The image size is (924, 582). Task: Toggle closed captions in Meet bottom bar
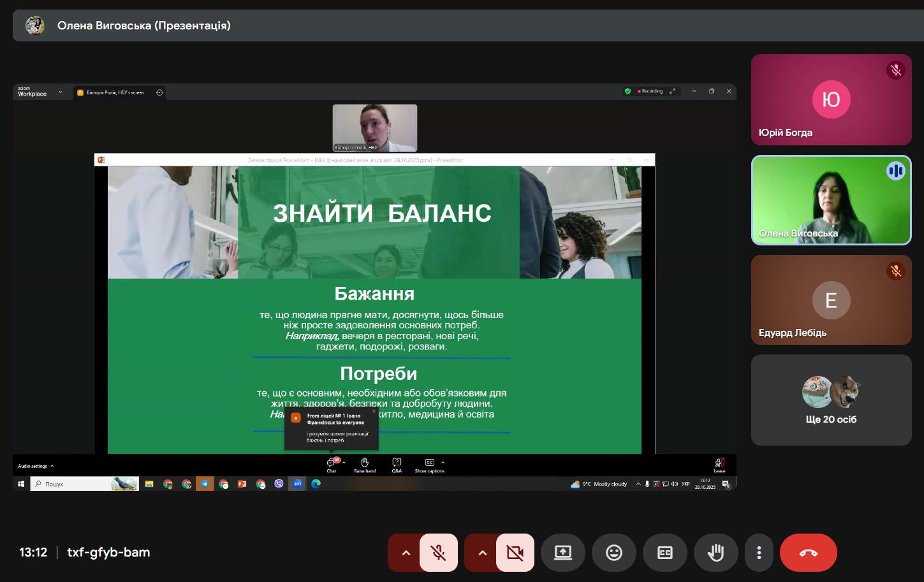click(664, 553)
